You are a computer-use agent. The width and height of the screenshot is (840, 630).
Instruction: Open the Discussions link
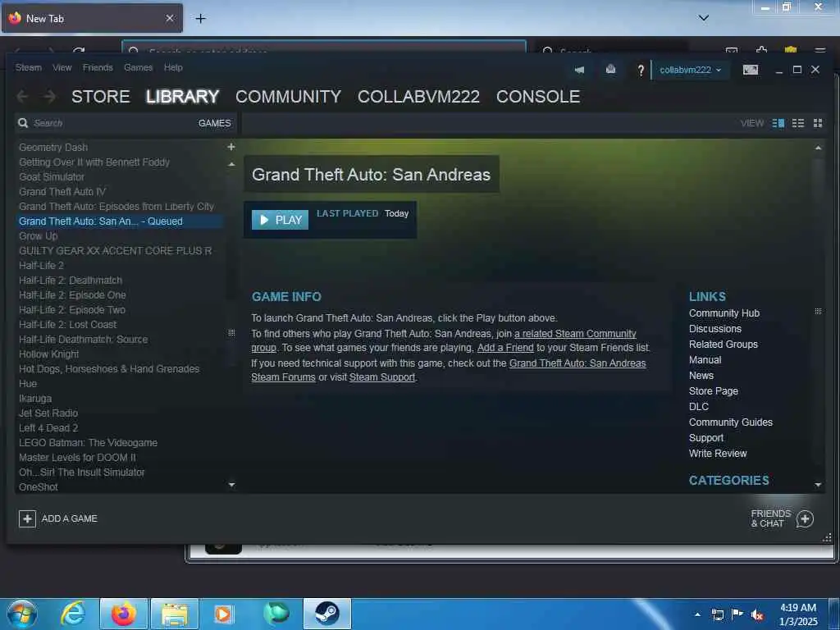click(x=715, y=328)
